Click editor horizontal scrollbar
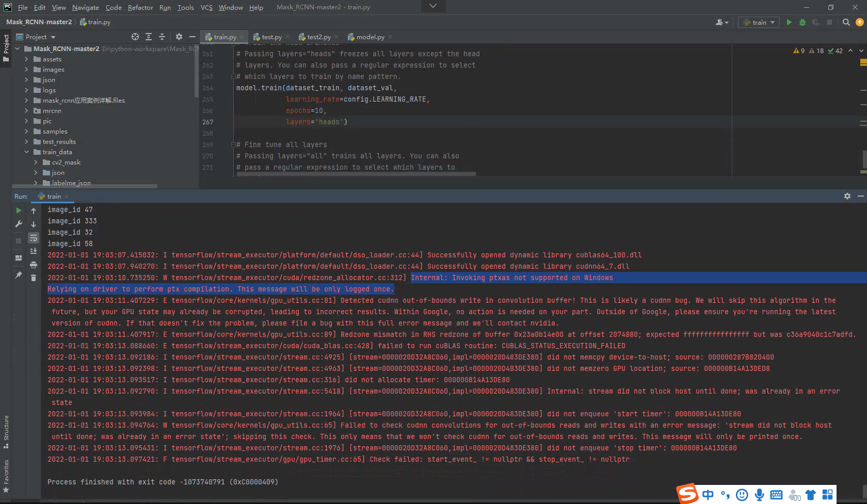This screenshot has width=867, height=504. [356, 174]
